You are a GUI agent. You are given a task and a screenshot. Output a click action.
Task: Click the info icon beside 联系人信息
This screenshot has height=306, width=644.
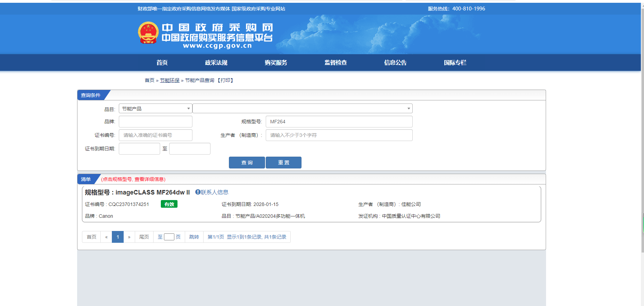coord(198,192)
